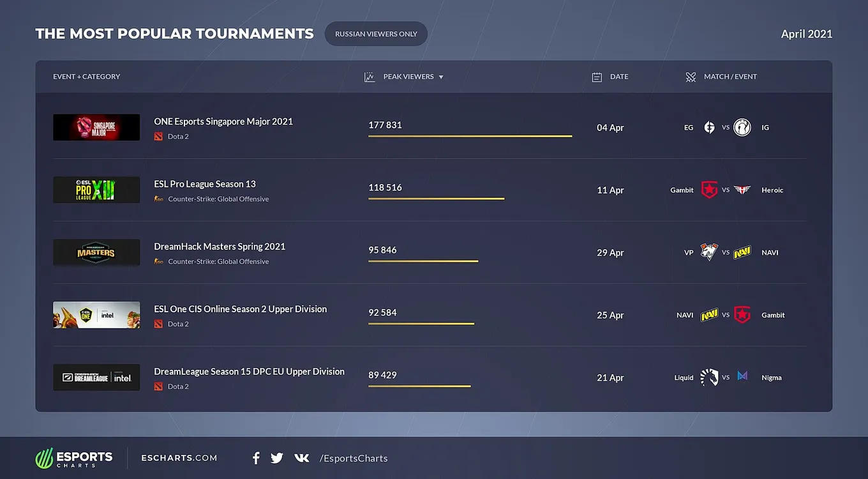The height and width of the screenshot is (479, 868).
Task: Click the Heroic team name
Action: [x=772, y=190]
